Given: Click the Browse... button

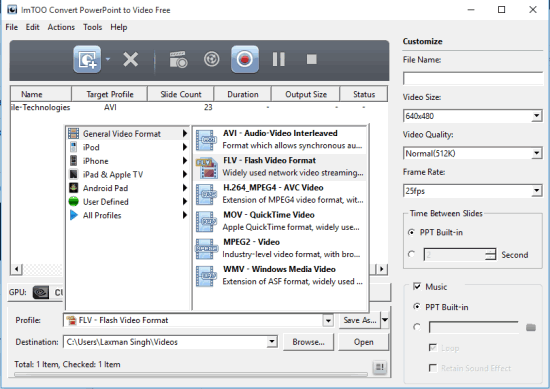Looking at the screenshot, I should click(309, 342).
